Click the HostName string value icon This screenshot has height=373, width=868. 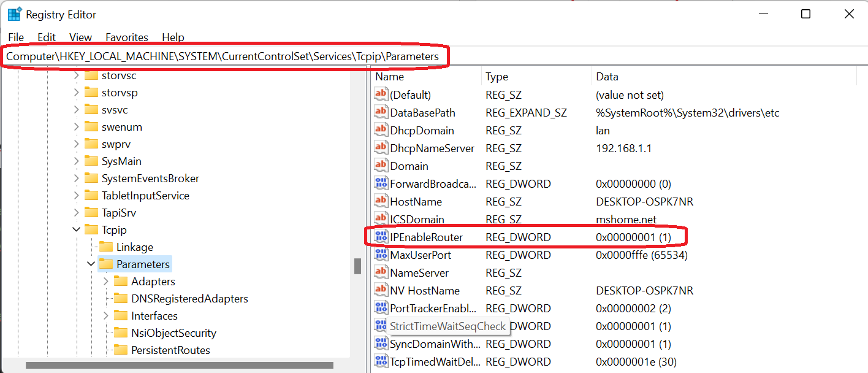[381, 202]
